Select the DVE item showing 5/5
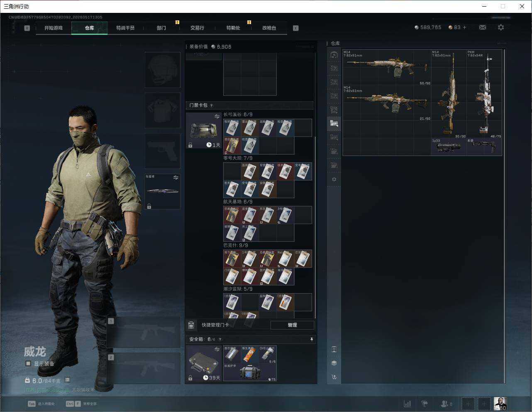The height and width of the screenshot is (412, 532). (x=268, y=355)
